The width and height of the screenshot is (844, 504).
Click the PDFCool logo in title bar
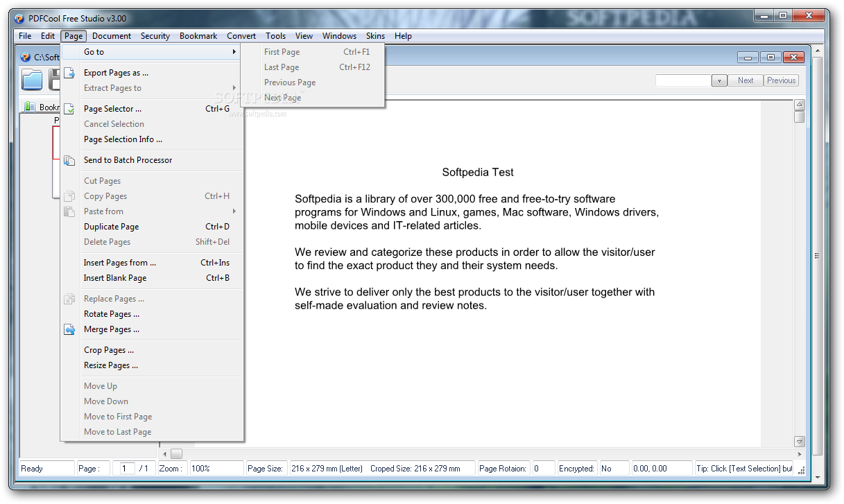point(20,18)
